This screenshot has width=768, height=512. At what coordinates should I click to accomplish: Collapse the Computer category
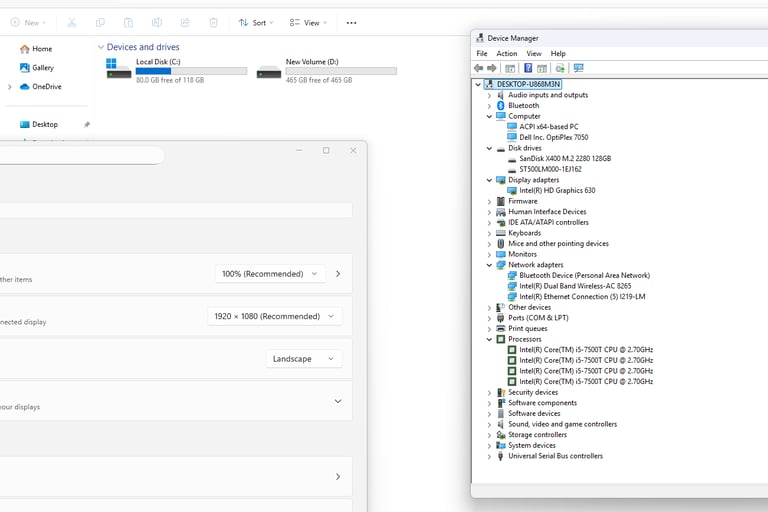(489, 117)
